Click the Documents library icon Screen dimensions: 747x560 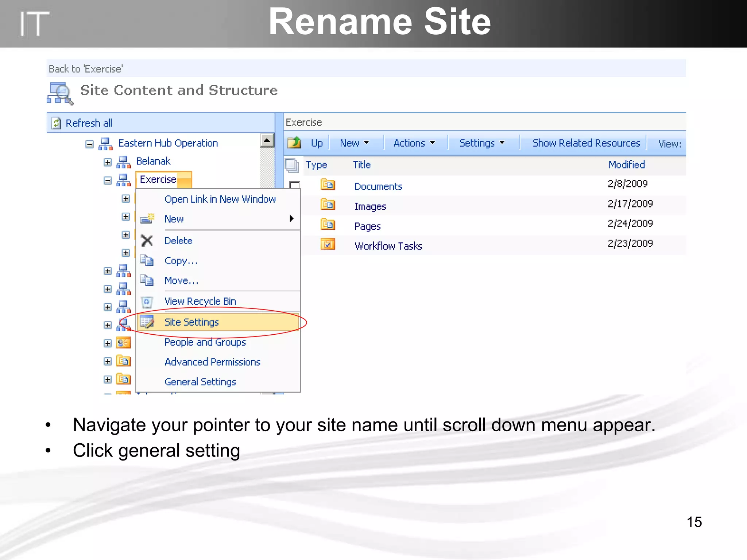tap(328, 184)
